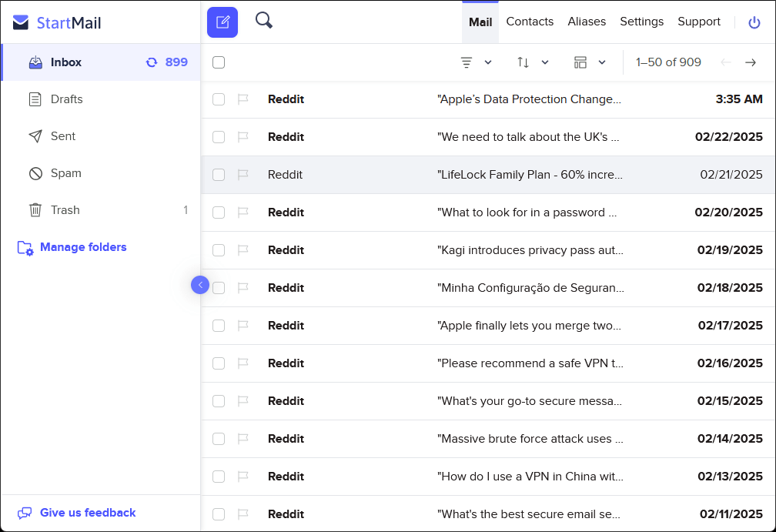Flag the "We need to talk about the UK's" email
776x532 pixels.
(x=243, y=137)
